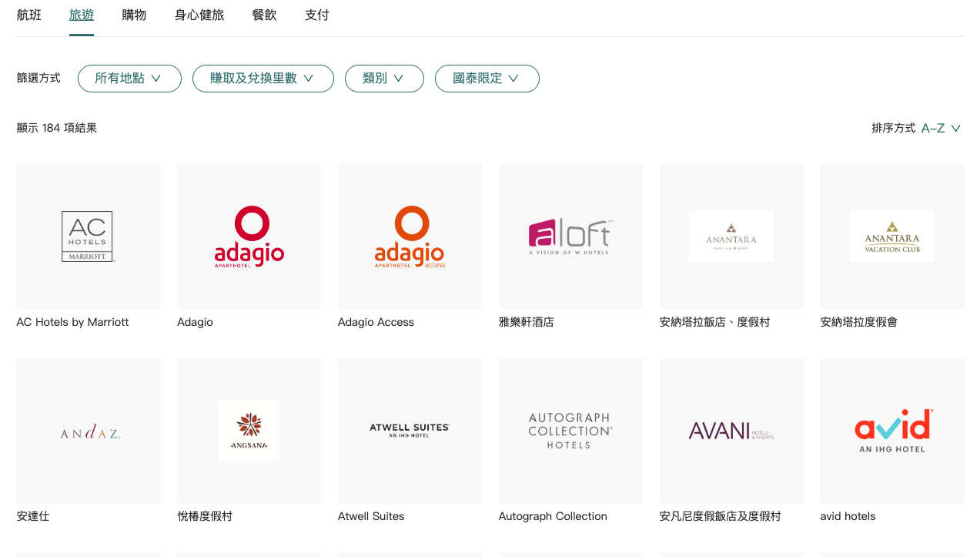Viewport: 980px width, 557px height.
Task: Click the 安凡尼度假飯店及度假村 name link
Action: pyautogui.click(x=720, y=516)
